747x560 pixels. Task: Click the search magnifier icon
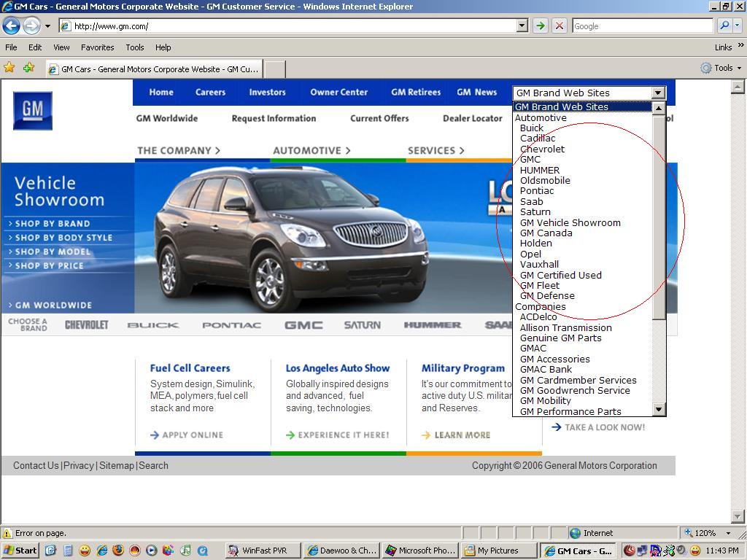724,26
